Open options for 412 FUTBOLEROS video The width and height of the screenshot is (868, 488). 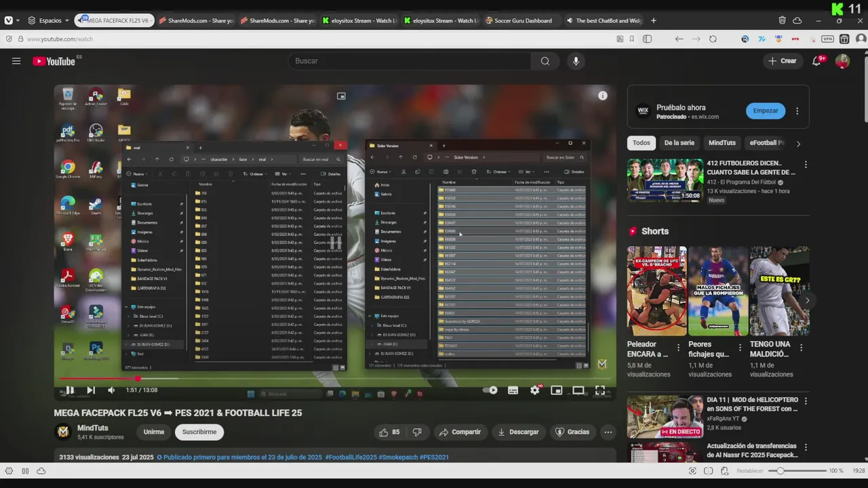click(x=806, y=165)
